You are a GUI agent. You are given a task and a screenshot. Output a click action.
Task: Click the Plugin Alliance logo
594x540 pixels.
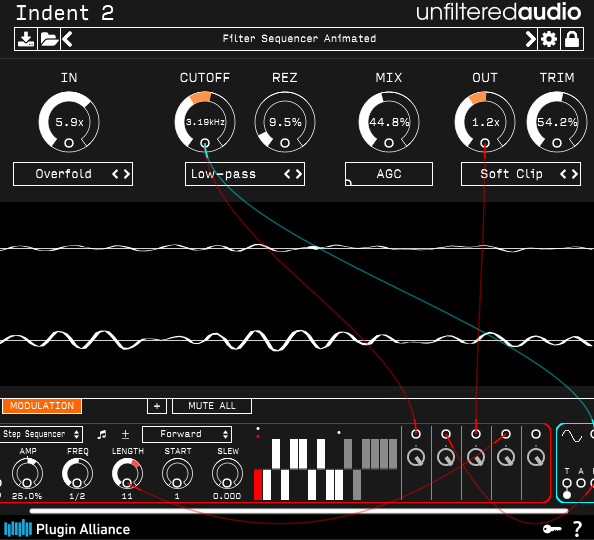(x=67, y=529)
